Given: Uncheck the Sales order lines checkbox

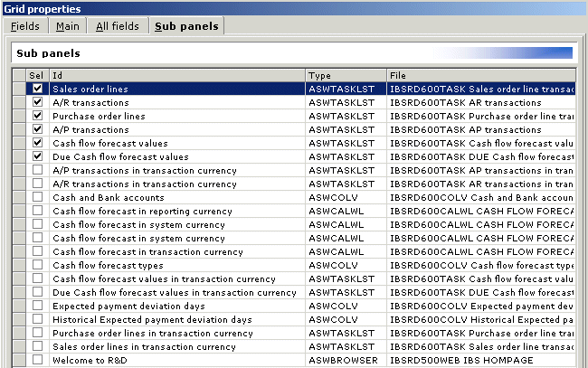Looking at the screenshot, I should click(37, 90).
